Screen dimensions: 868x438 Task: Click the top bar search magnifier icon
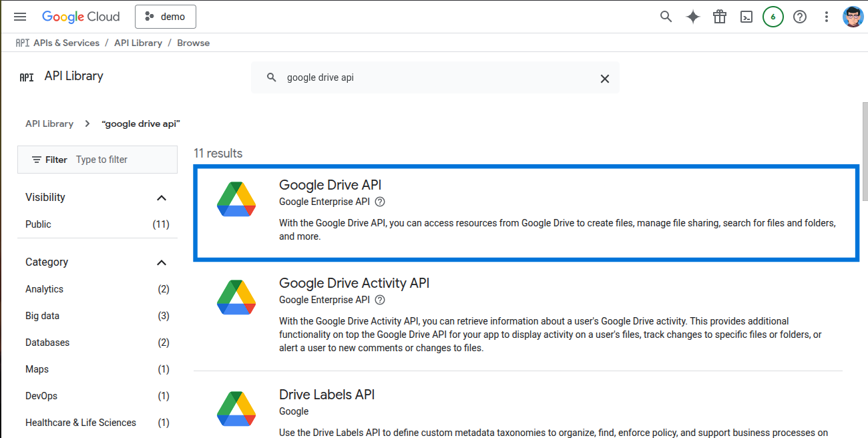666,17
